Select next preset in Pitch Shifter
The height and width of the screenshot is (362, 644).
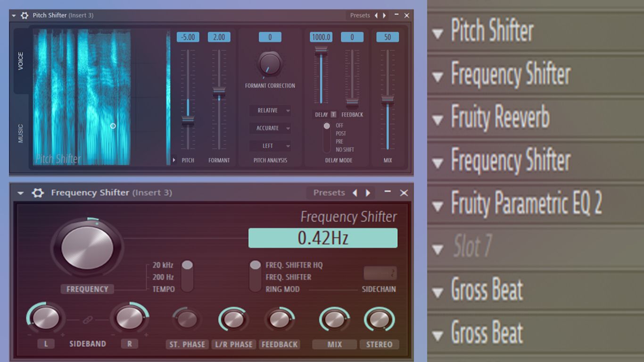(x=384, y=16)
